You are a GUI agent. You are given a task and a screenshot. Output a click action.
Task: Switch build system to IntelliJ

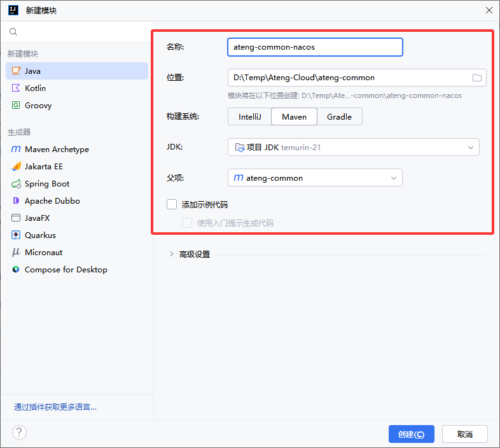(249, 117)
